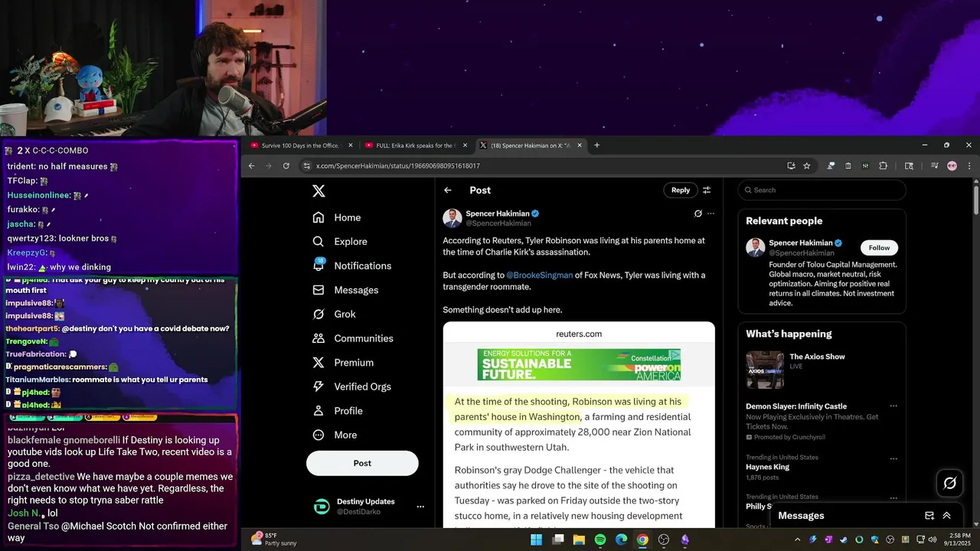
Task: Go to Home in X sidebar
Action: click(337, 217)
